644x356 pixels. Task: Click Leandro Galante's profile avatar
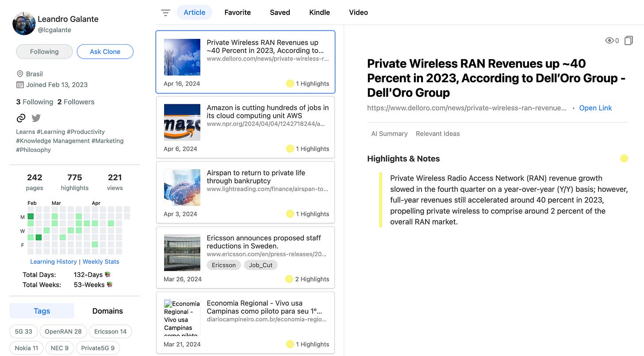click(x=24, y=23)
